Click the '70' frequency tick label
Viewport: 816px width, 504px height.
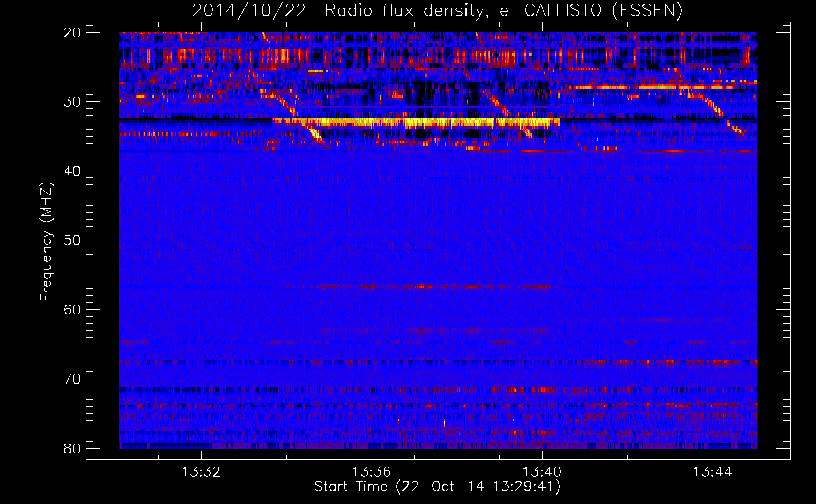pos(73,379)
